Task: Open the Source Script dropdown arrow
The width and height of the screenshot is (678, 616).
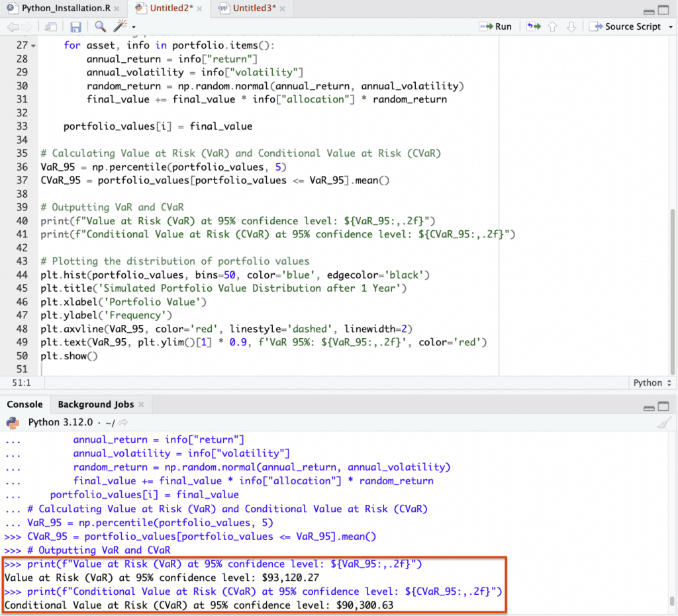Action: point(671,26)
